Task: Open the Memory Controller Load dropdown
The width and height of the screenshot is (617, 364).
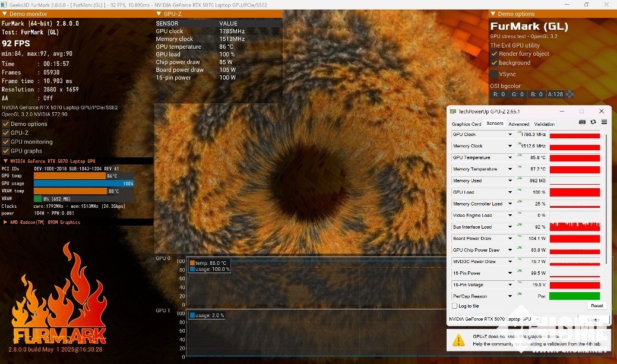Action: (510, 204)
